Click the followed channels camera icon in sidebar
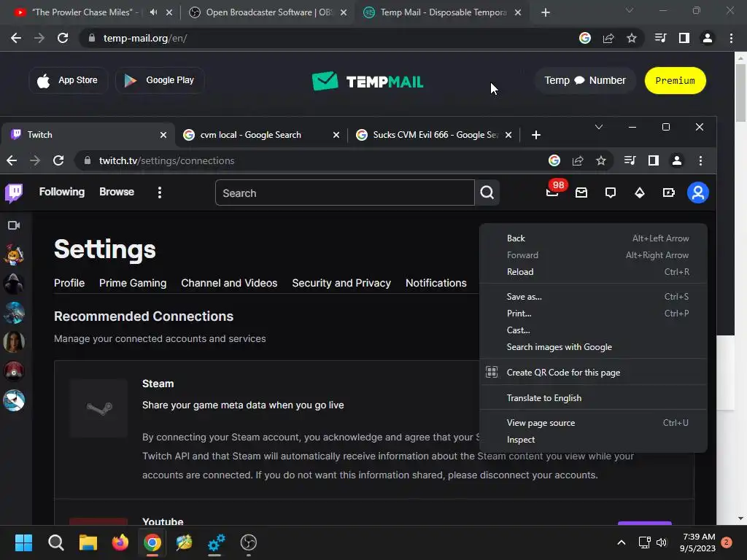Image resolution: width=747 pixels, height=560 pixels. (x=14, y=225)
